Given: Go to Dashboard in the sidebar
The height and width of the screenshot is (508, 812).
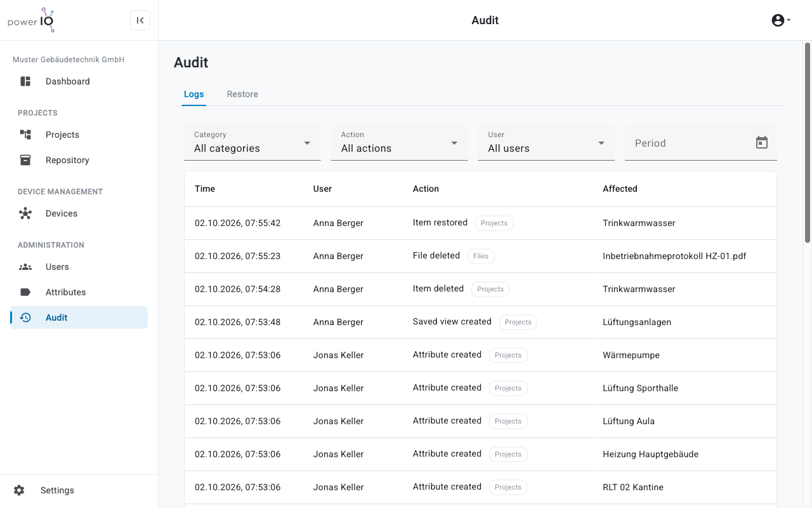Looking at the screenshot, I should click(x=79, y=81).
